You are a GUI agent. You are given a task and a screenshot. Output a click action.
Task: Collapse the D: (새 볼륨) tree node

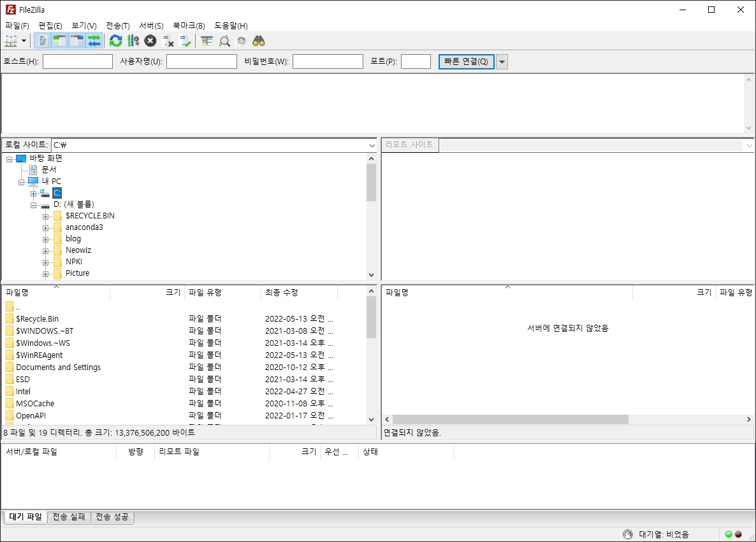pos(33,204)
